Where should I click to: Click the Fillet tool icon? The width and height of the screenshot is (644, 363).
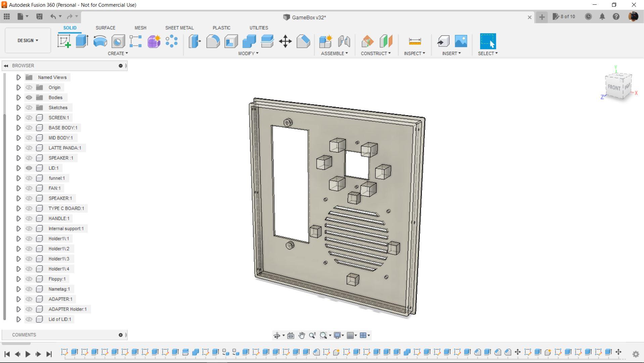click(x=213, y=41)
